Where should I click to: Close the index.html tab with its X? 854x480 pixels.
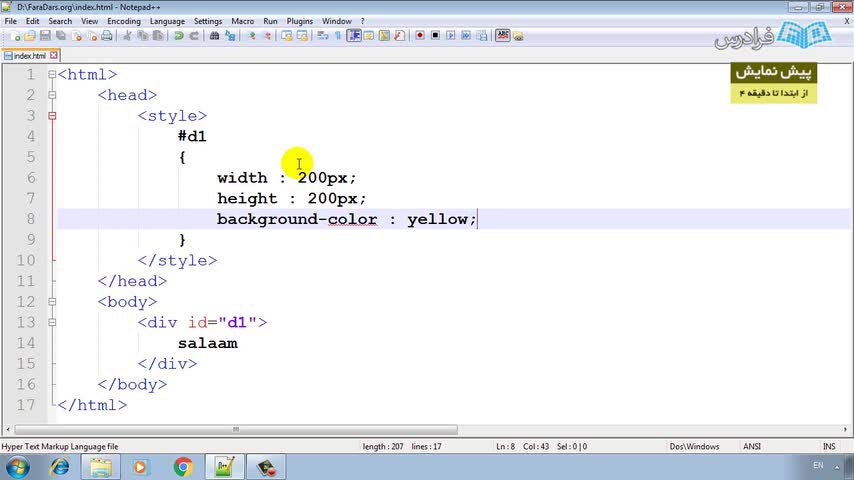point(53,55)
